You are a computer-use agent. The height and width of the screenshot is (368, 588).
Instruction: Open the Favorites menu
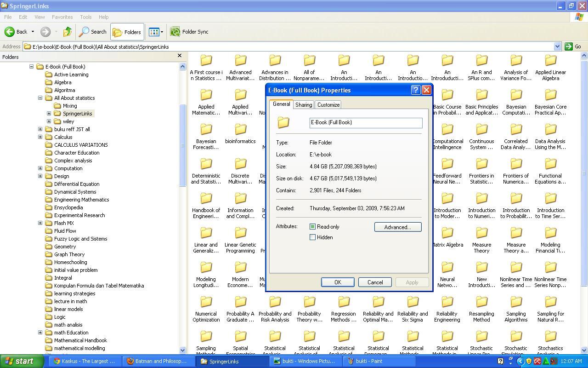(x=62, y=17)
